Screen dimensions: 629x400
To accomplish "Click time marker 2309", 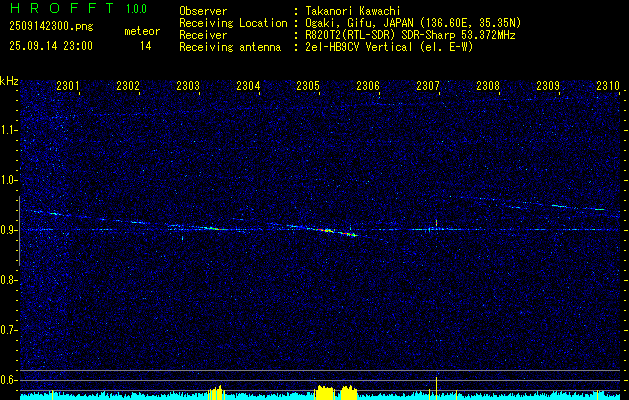I will [548, 85].
